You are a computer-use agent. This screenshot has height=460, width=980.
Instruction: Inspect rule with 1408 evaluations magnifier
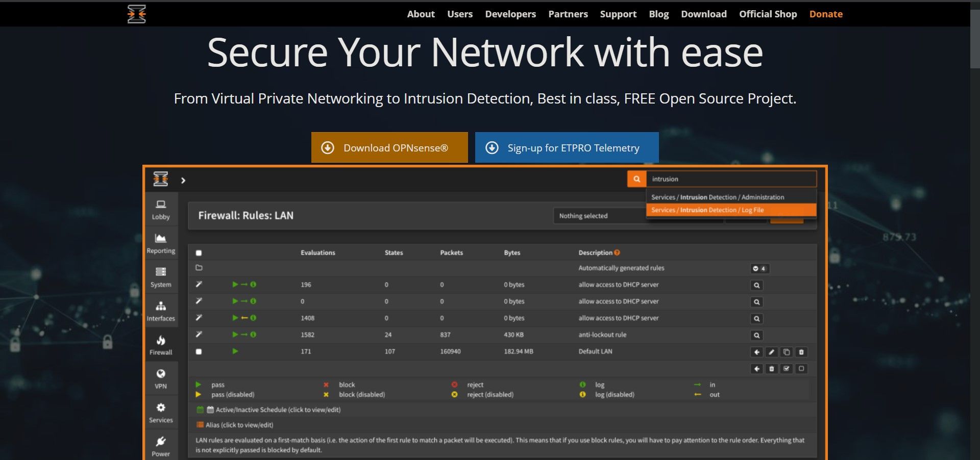point(757,319)
